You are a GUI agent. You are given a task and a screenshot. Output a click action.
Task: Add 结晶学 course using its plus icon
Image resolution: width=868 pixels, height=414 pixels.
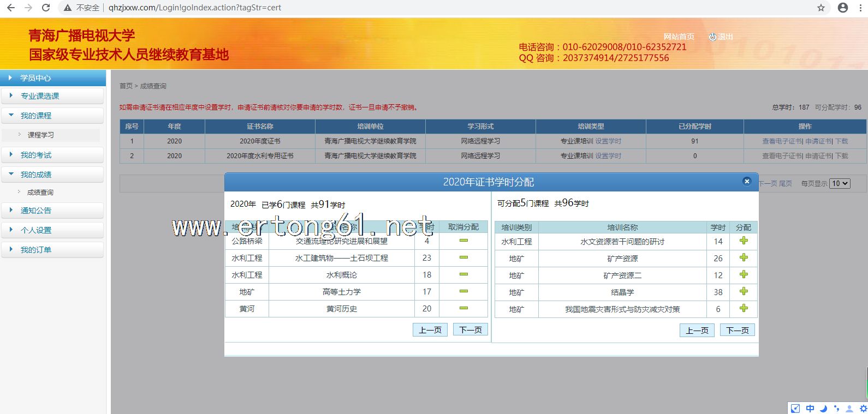coord(744,292)
